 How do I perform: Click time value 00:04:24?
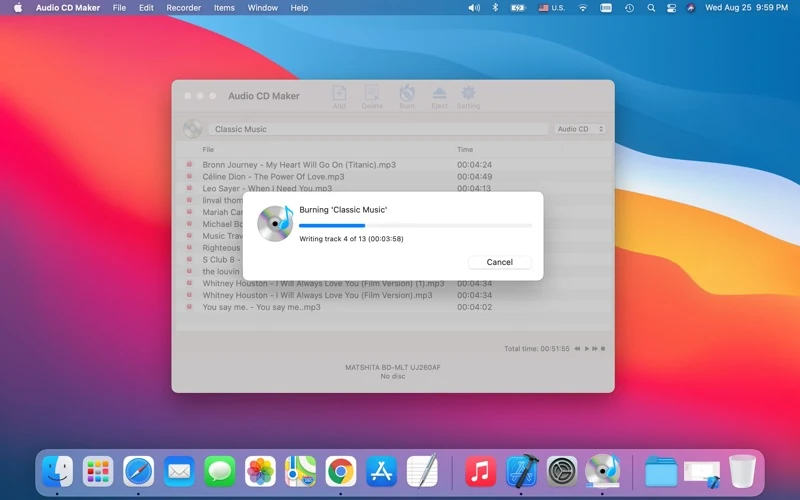pyautogui.click(x=474, y=165)
